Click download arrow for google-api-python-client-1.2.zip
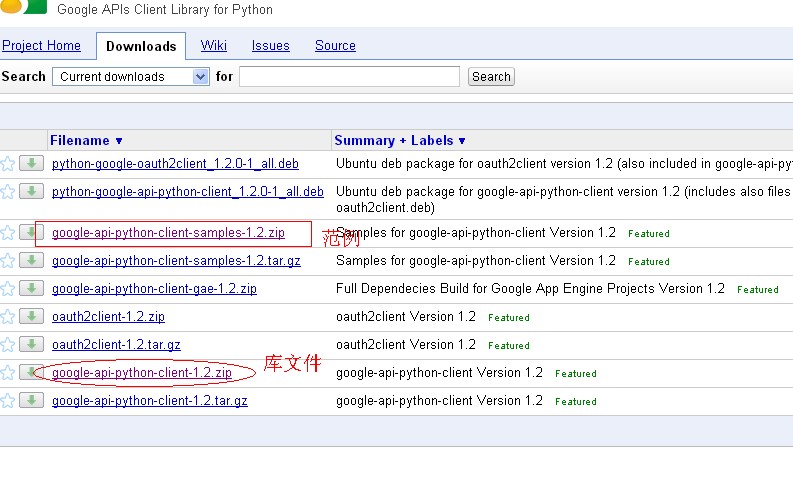This screenshot has width=793, height=491. (31, 373)
